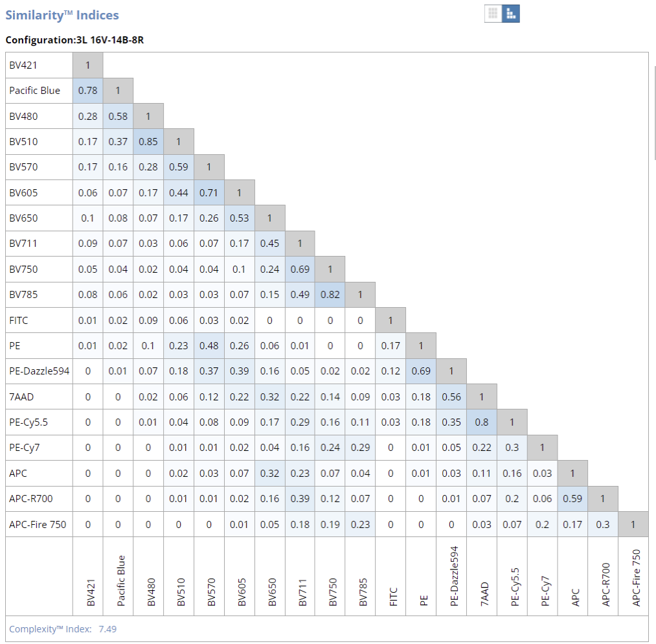Switch to full grid matrix view

click(493, 14)
